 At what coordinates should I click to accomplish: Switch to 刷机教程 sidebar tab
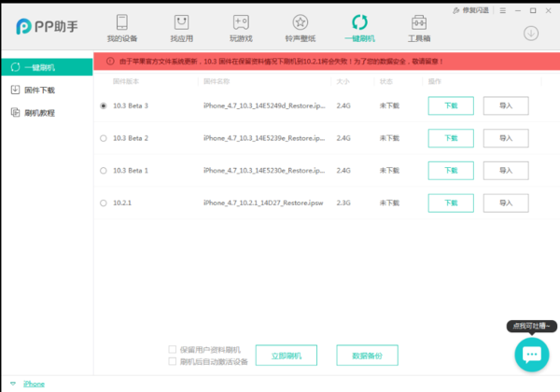click(39, 113)
